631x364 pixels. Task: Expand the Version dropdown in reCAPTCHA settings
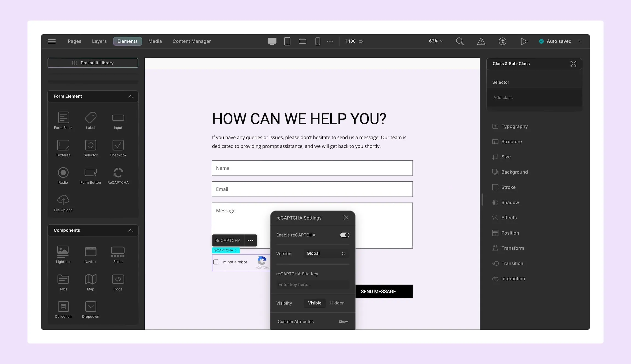325,254
